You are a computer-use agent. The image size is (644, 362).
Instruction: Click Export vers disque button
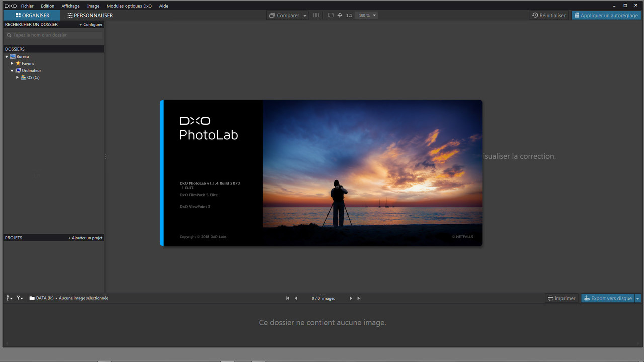[x=607, y=298]
